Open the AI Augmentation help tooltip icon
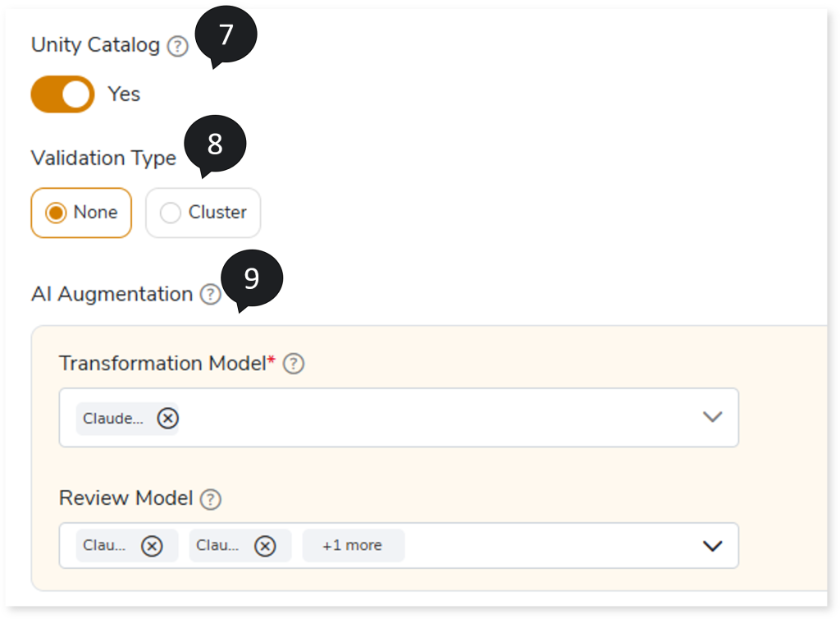Viewport: 840px width, 619px height. pos(211,295)
